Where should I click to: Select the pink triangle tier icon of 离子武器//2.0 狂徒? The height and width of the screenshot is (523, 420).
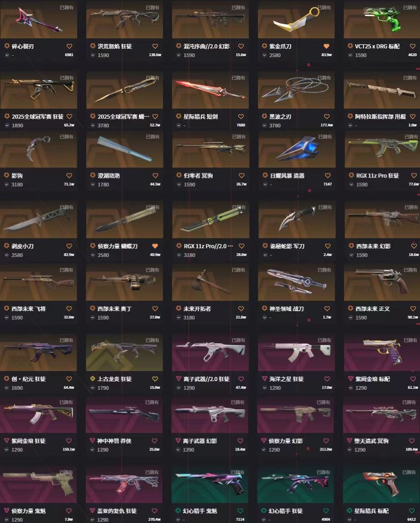point(178,379)
